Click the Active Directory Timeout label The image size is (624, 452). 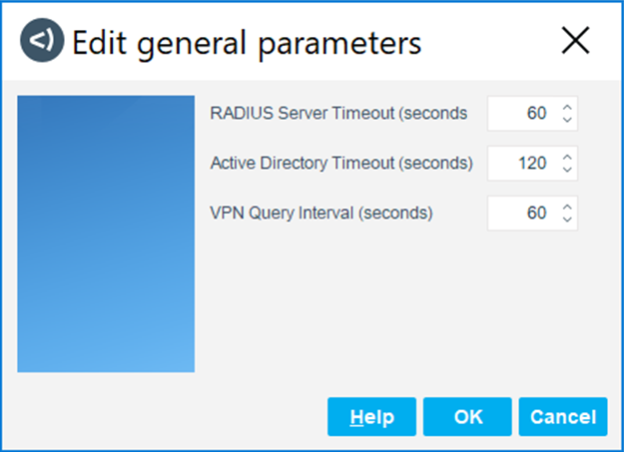pyautogui.click(x=341, y=163)
